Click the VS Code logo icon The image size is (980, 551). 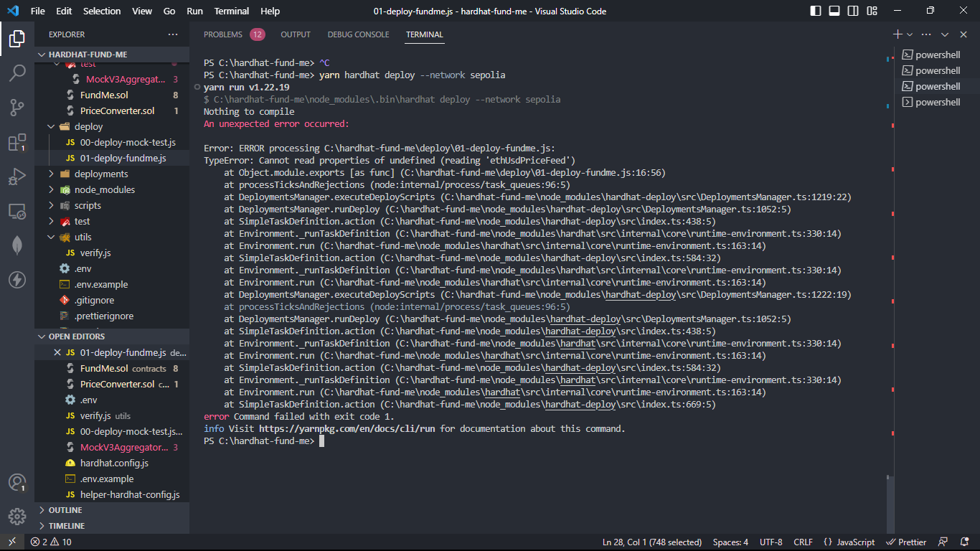tap(13, 11)
